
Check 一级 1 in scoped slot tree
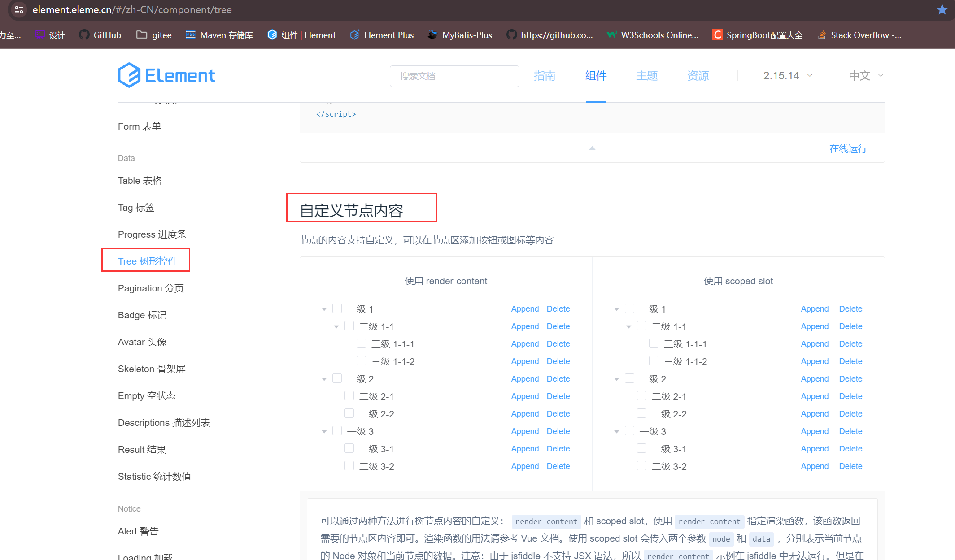[630, 308]
